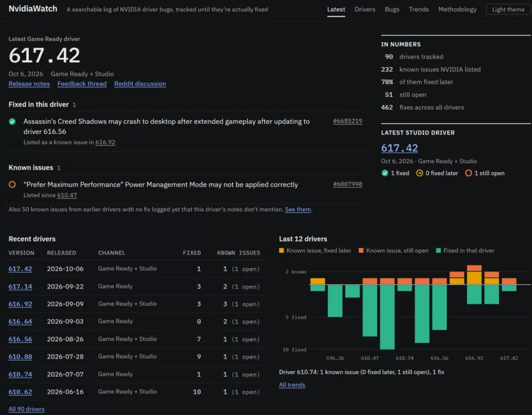Click the orange '1 still open' circle icon
Viewport: 532px width, 415px height.
point(468,173)
